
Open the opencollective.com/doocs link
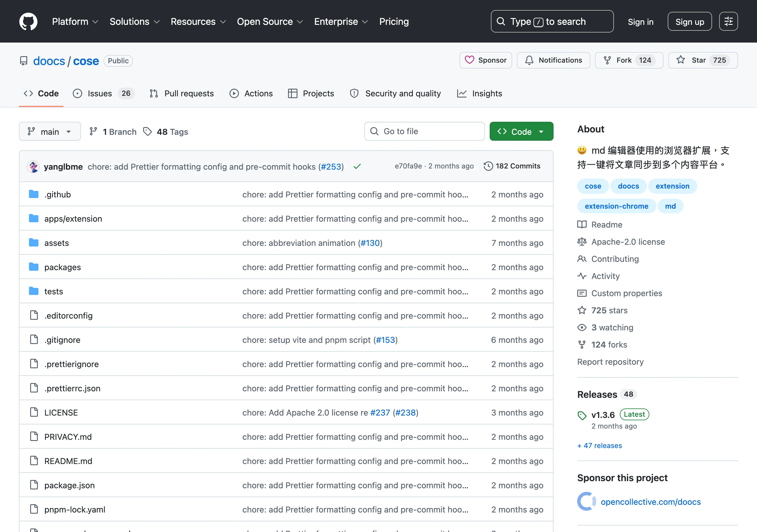click(651, 502)
